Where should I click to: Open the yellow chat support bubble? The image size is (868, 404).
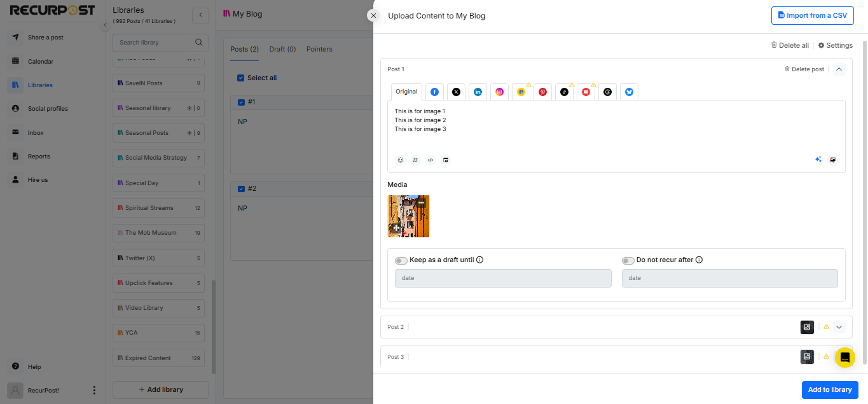pyautogui.click(x=845, y=357)
